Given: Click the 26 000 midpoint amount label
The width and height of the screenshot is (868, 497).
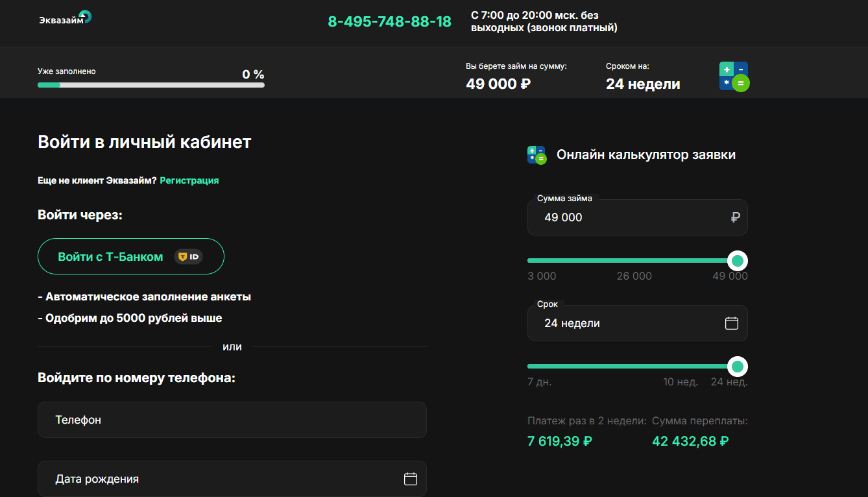Looking at the screenshot, I should 634,276.
